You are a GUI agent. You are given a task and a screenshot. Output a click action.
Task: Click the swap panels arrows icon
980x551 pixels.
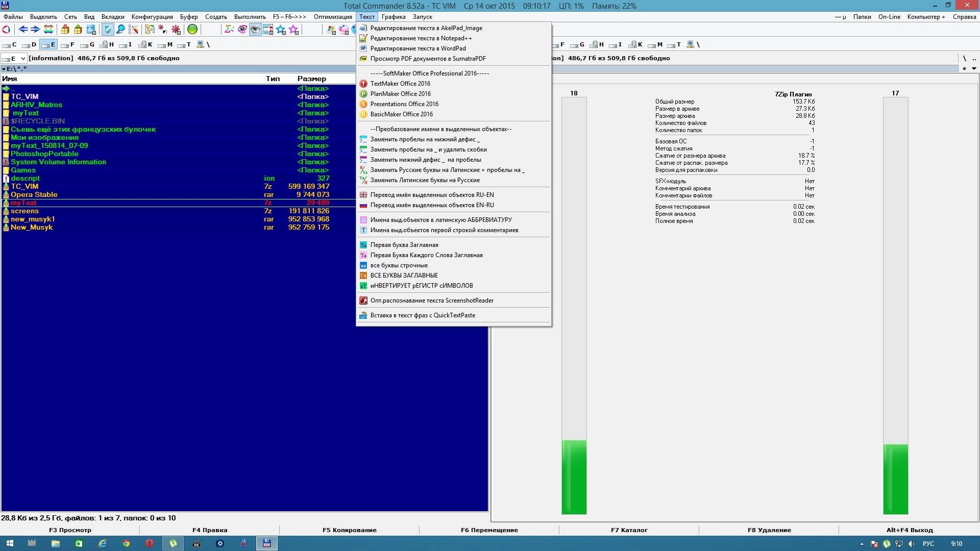tap(48, 30)
